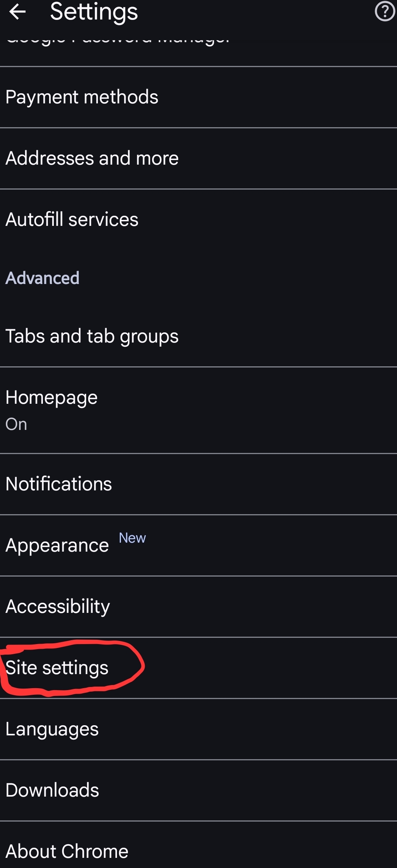Open the help question mark icon
This screenshot has width=397, height=868.
pos(385,12)
